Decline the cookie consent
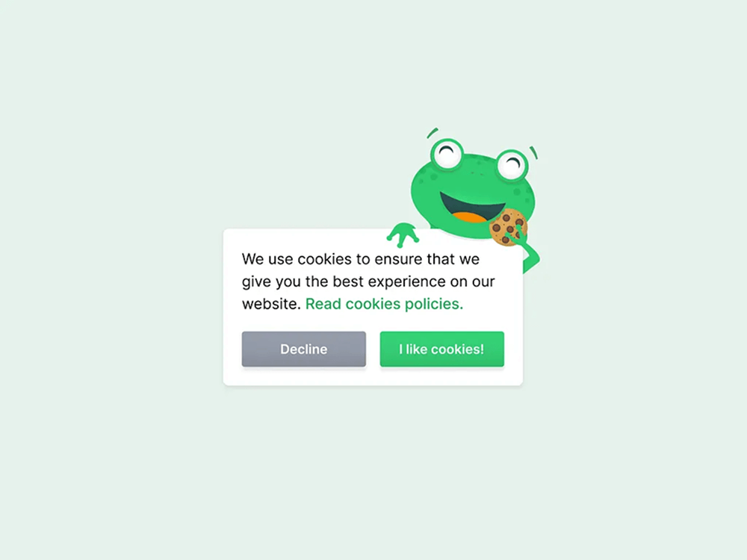The image size is (747, 560). tap(303, 349)
